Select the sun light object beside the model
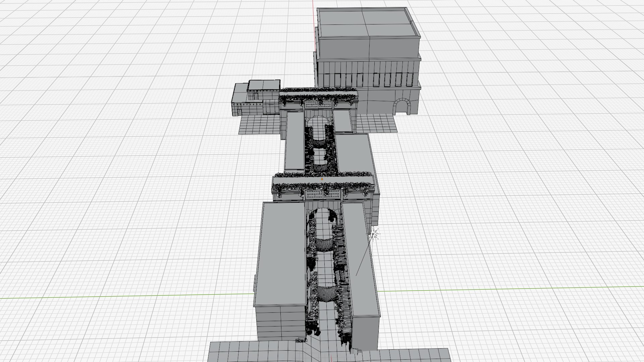The image size is (644, 362). [373, 234]
